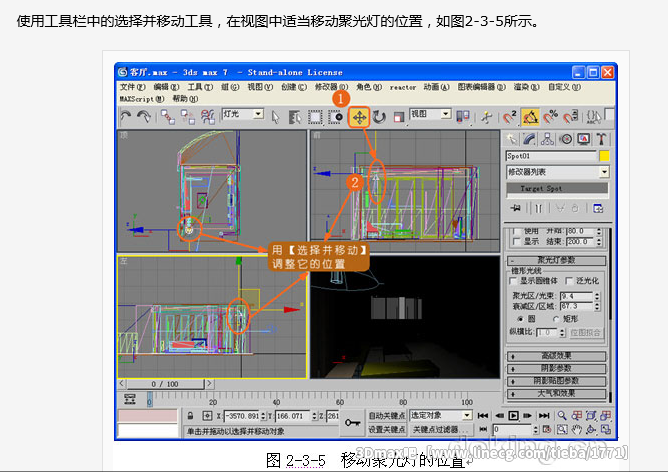Click the large Set Keys key icon
The width and height of the screenshot is (668, 472).
pyautogui.click(x=353, y=422)
